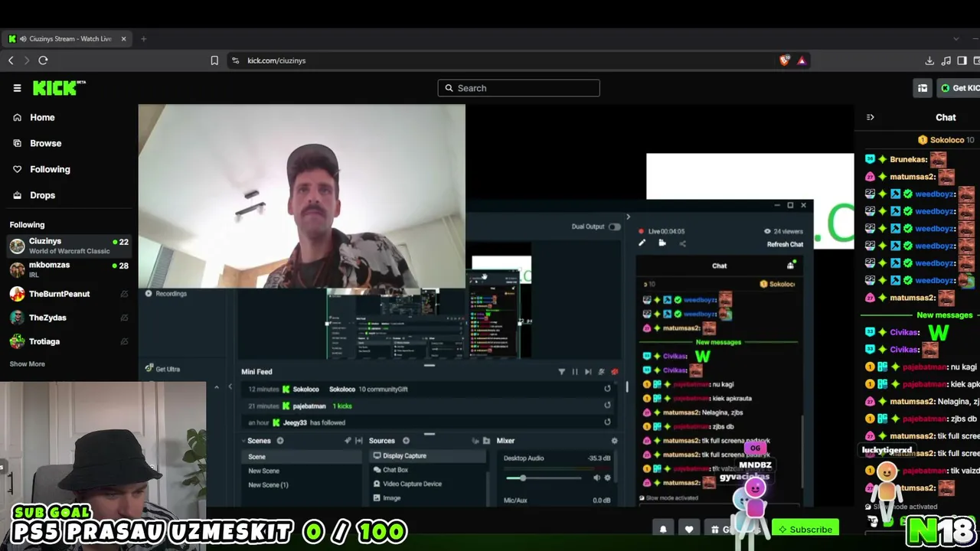Screen dimensions: 980x551
Task: Open the Kick hamburger menu
Action: pos(17,88)
